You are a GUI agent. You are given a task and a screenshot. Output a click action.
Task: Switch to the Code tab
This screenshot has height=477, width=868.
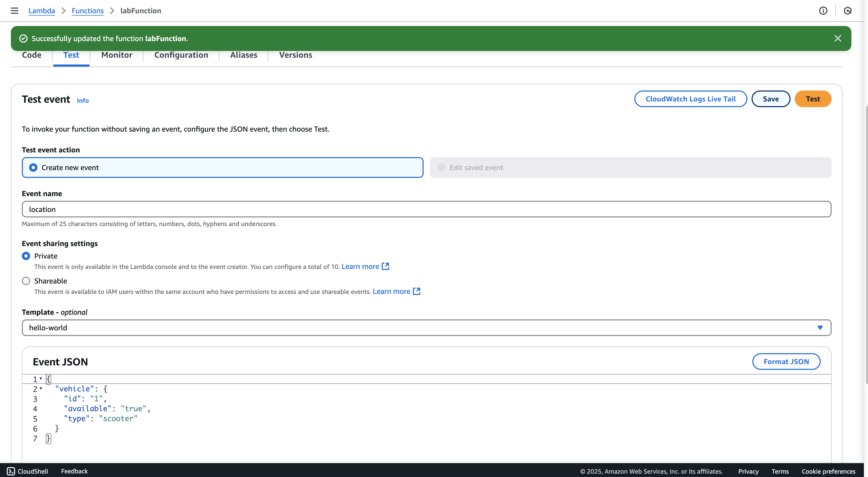32,55
